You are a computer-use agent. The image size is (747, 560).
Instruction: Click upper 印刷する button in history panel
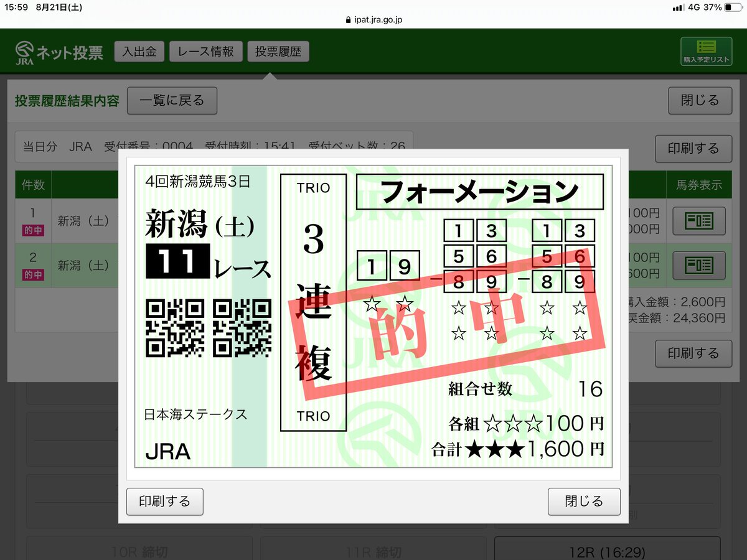(693, 149)
